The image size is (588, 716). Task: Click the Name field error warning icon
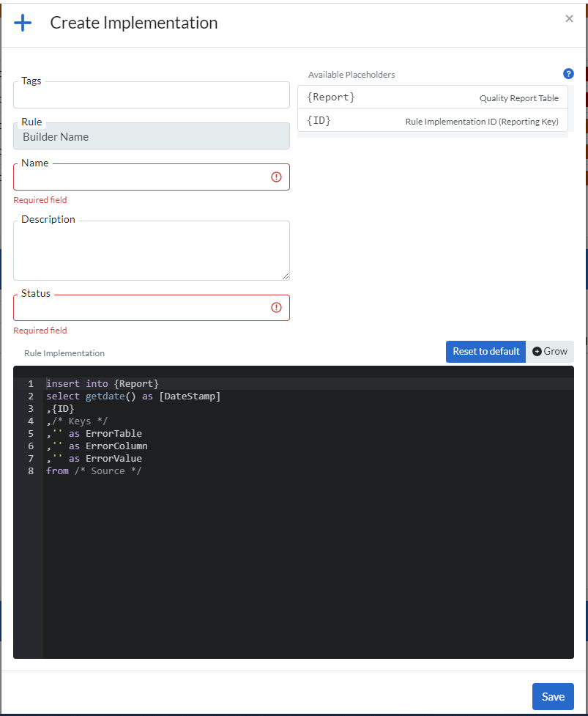[276, 177]
